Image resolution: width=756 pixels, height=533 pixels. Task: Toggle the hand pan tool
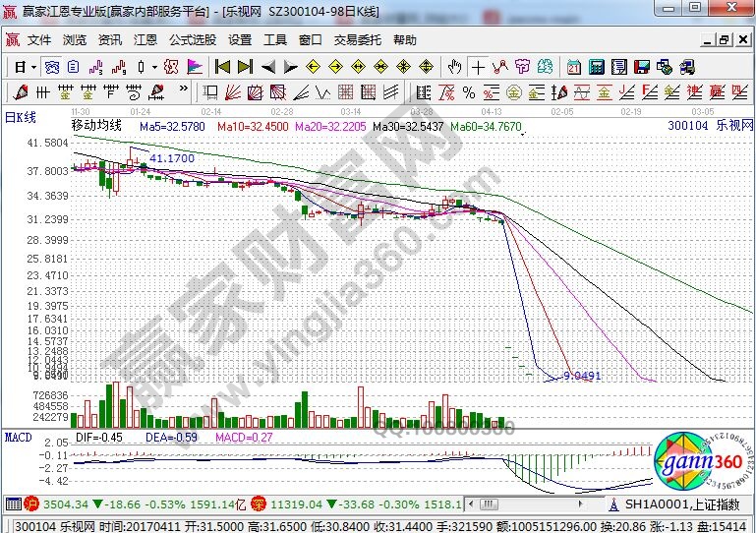[454, 67]
